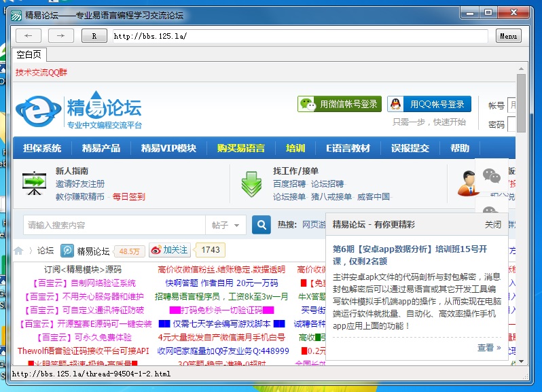The height and width of the screenshot is (392, 542).
Task: Open 4元大量批发自产微信满月手机白号 link
Action: [221, 338]
